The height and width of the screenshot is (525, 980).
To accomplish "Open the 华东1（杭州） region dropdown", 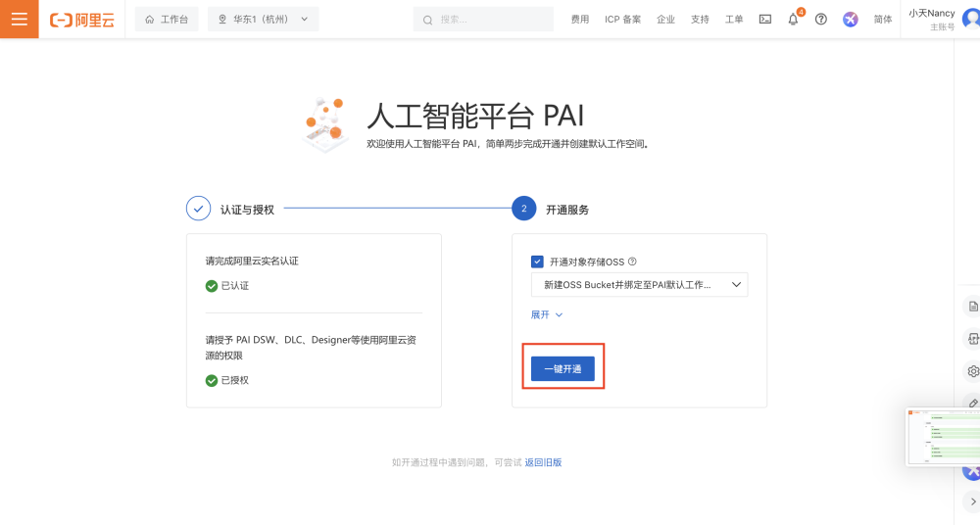I will (x=263, y=20).
